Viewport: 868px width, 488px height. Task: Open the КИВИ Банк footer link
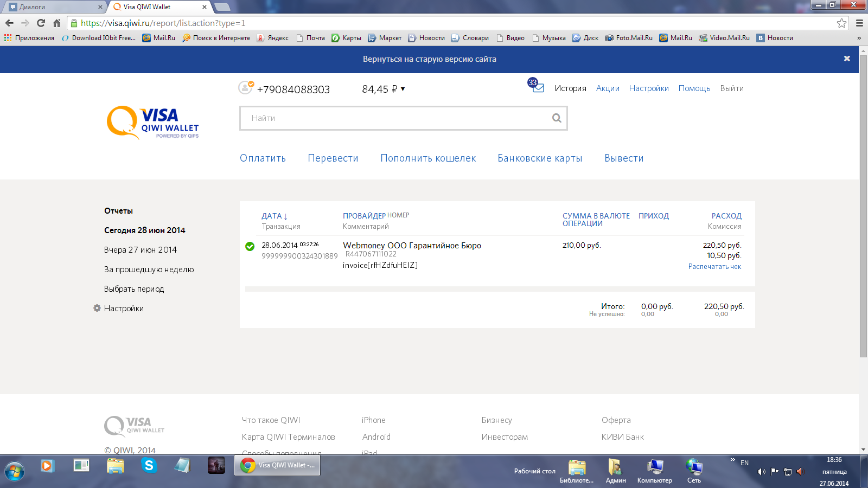[x=623, y=437]
